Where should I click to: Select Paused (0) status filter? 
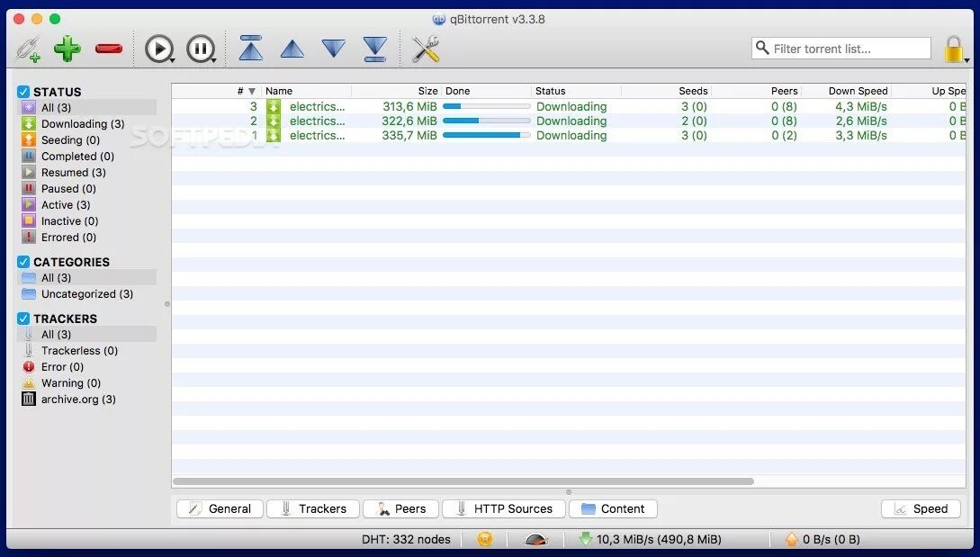(87, 189)
